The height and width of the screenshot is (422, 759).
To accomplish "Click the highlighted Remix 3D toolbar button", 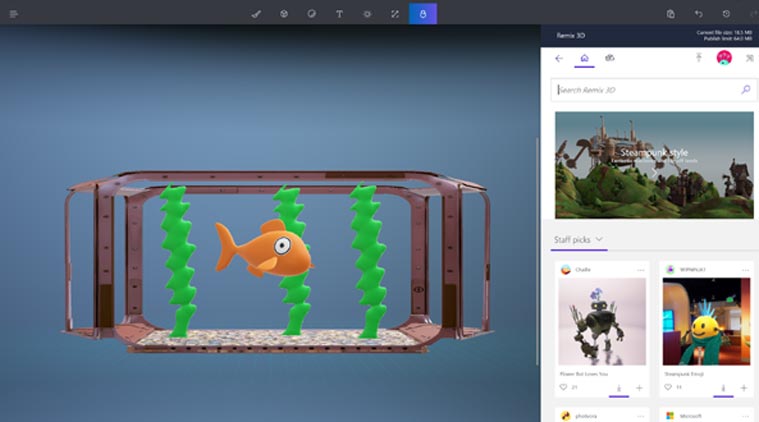I will click(x=422, y=14).
